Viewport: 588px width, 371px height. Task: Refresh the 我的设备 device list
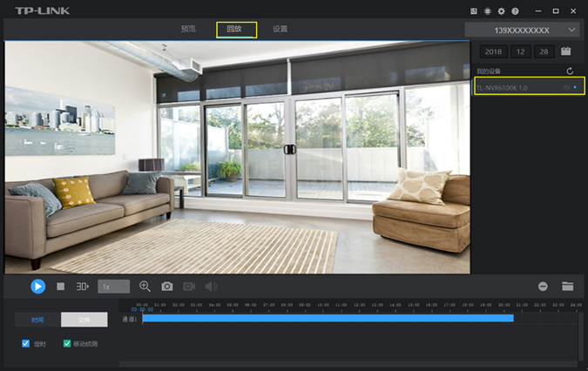(x=570, y=71)
